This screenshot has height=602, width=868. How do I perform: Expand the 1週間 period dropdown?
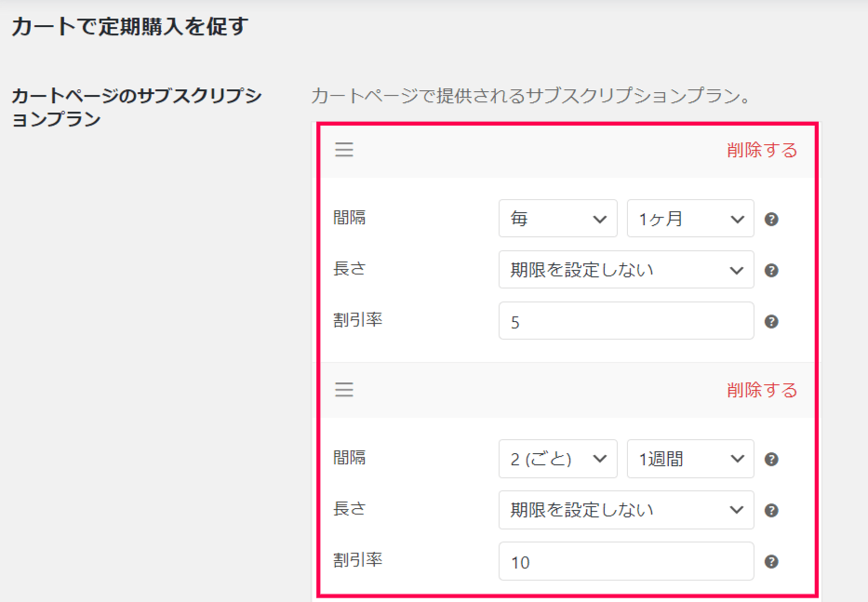tap(690, 459)
